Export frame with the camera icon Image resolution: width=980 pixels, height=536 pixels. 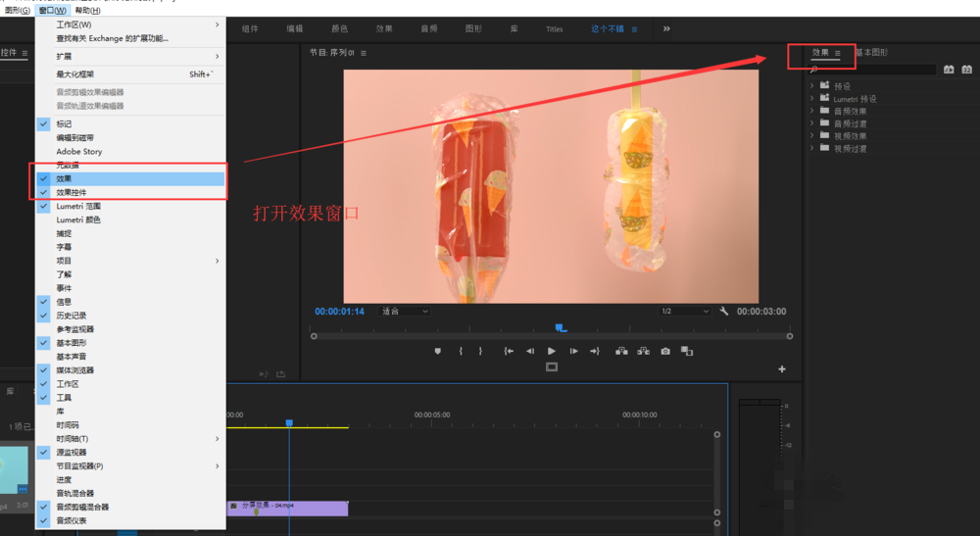(665, 351)
